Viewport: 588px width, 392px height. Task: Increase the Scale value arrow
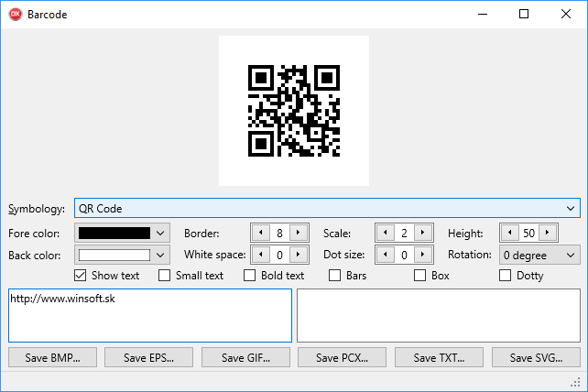click(422, 233)
